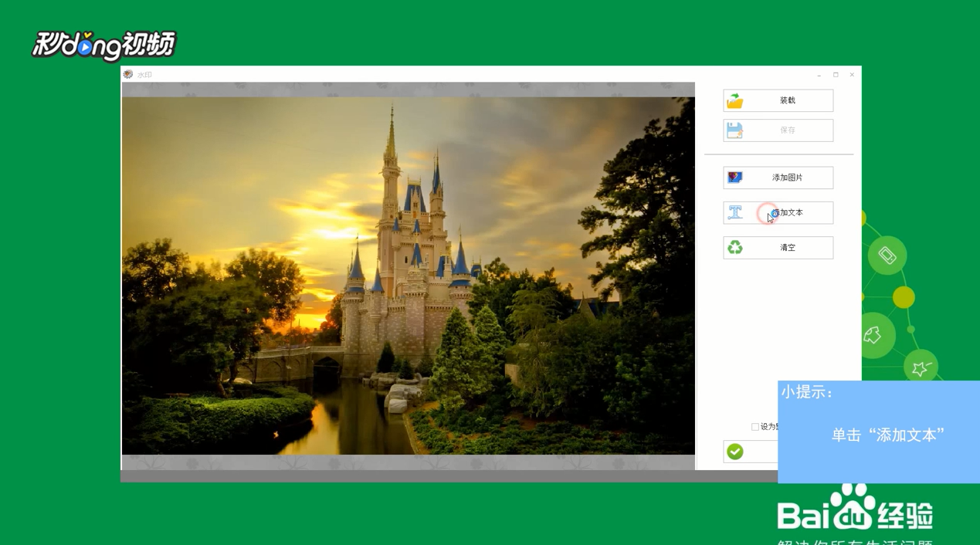Choose 添加图片 to add image watermark

point(778,178)
